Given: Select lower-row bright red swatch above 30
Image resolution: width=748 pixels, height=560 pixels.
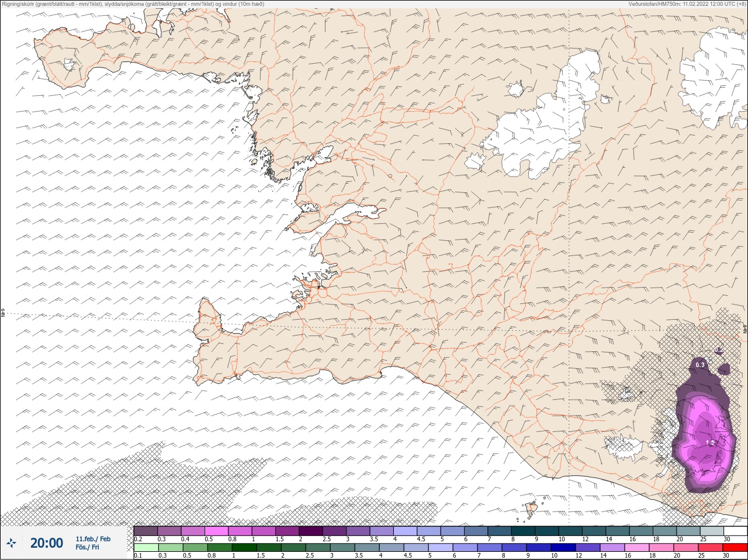Looking at the screenshot, I should (x=735, y=548).
